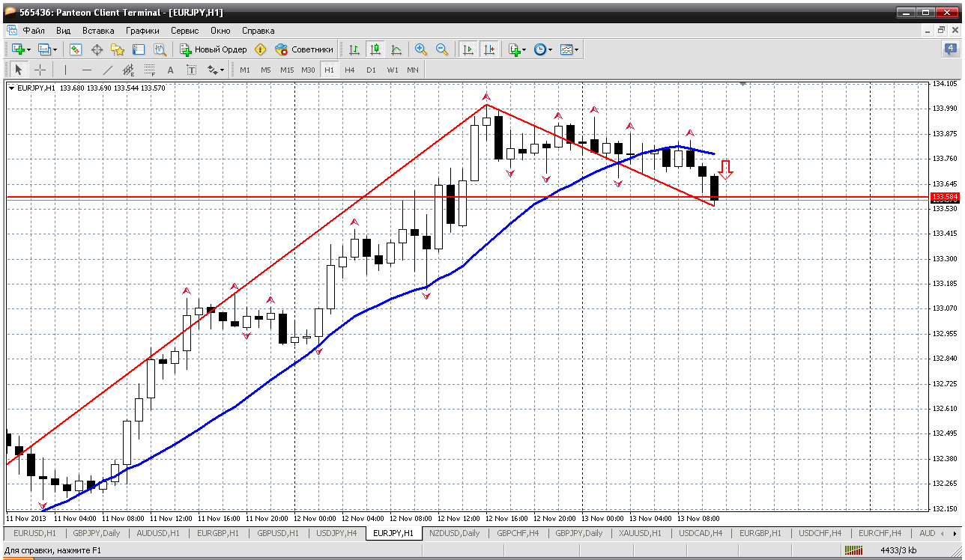
Task: Select the Fibonacci retracement tool
Action: coord(150,70)
